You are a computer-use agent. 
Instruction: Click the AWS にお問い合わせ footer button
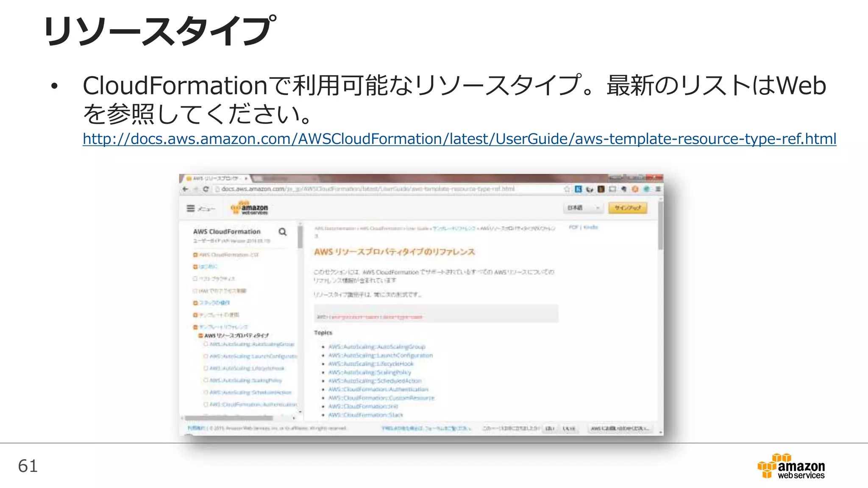[x=620, y=428]
